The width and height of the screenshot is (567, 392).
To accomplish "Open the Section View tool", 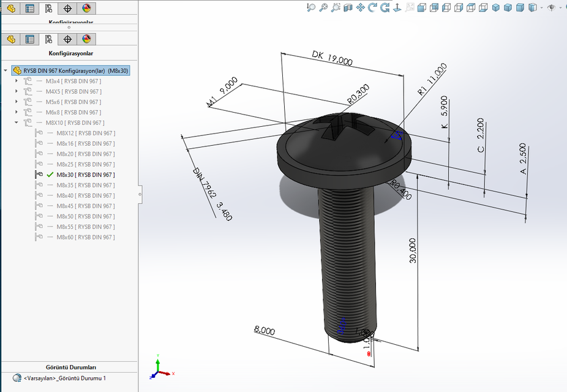I will click(x=348, y=8).
